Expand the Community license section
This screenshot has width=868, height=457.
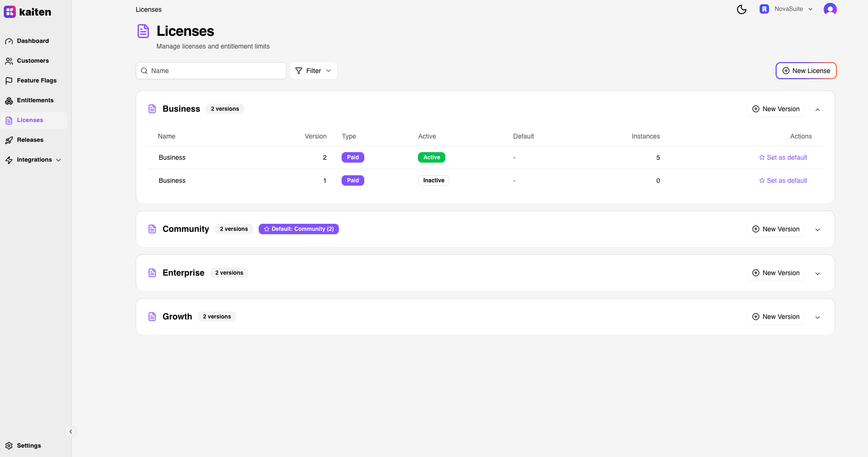pyautogui.click(x=818, y=229)
